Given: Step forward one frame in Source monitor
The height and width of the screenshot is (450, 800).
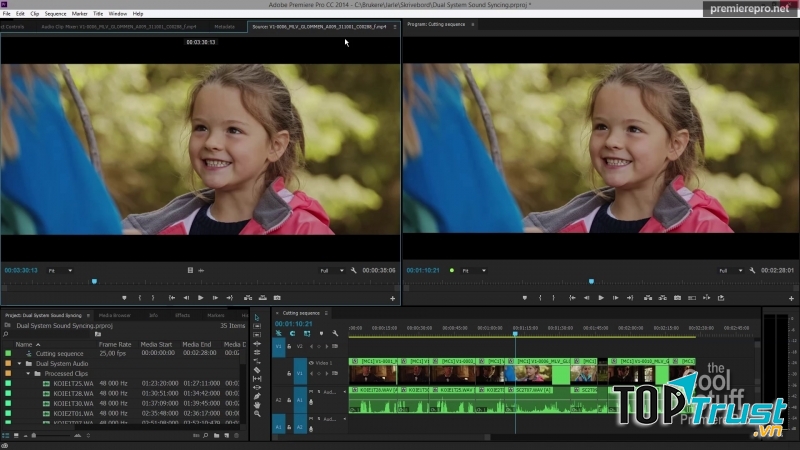Looking at the screenshot, I should 215,298.
